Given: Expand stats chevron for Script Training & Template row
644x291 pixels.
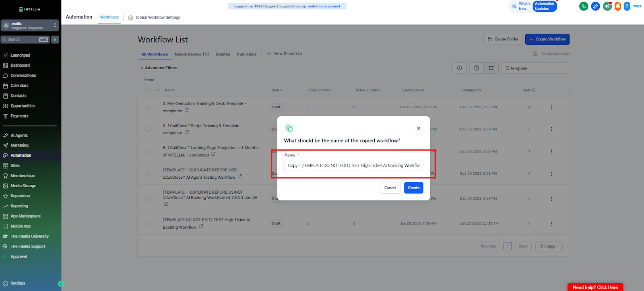Looking at the screenshot, I should pos(529,129).
